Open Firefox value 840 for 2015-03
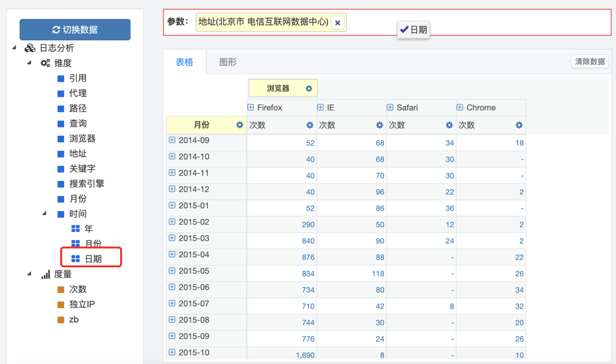Screen dimensions: 616x364 [x=305, y=241]
